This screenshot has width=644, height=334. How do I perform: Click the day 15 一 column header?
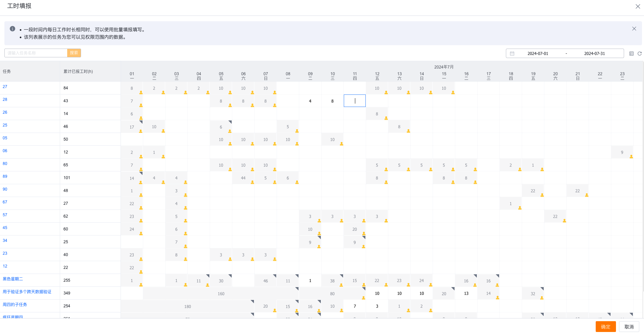pos(444,76)
